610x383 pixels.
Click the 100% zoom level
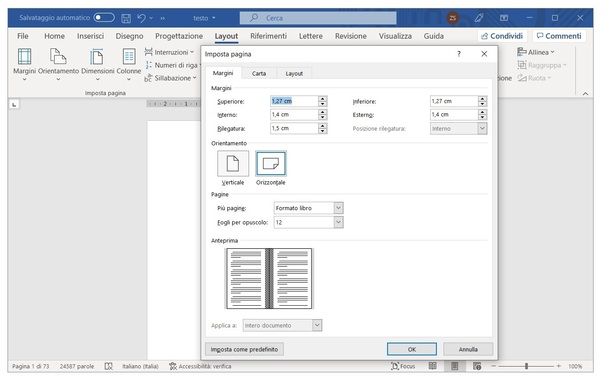click(x=575, y=366)
